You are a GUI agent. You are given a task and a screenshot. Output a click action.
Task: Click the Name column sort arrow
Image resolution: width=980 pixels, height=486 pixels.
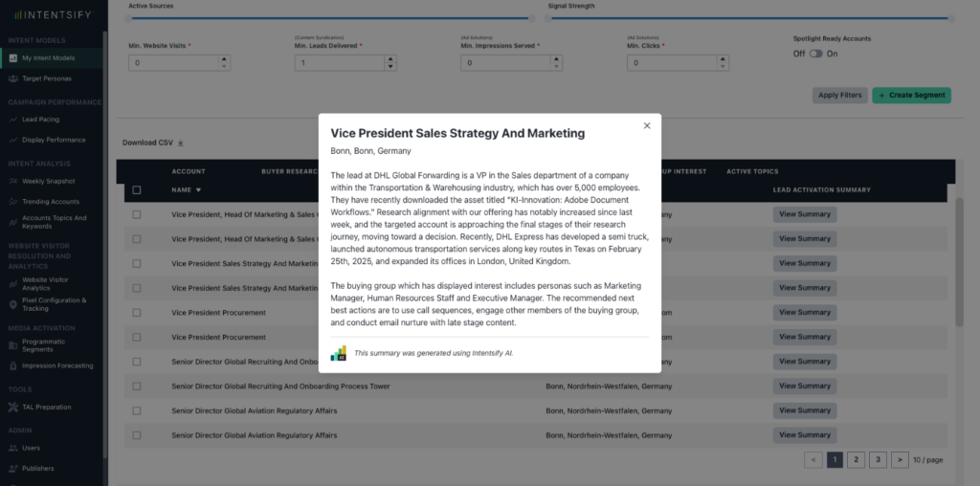pyautogui.click(x=199, y=190)
